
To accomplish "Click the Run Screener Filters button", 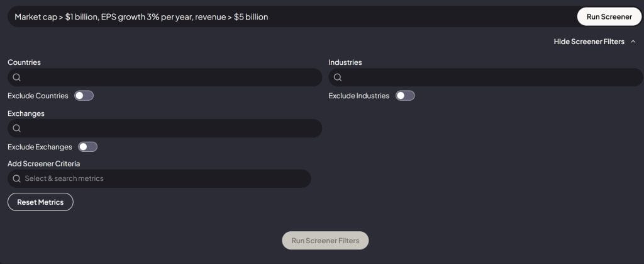I will 325,241.
